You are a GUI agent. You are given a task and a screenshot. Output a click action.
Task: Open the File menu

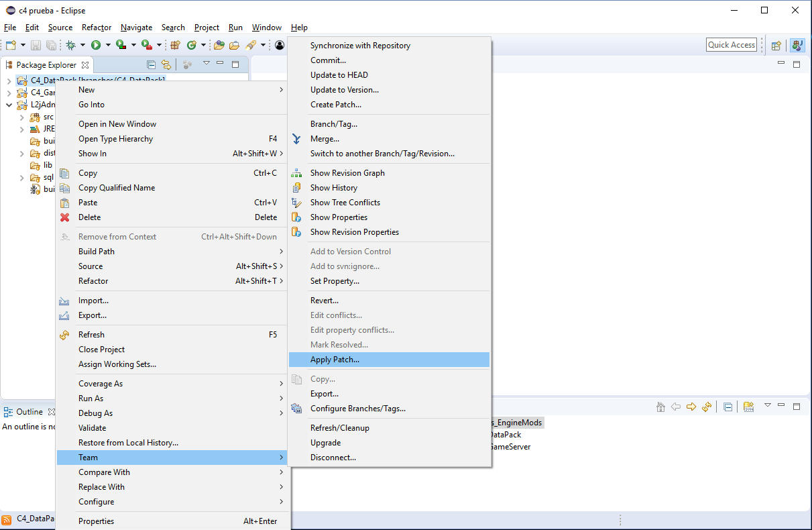(x=10, y=28)
